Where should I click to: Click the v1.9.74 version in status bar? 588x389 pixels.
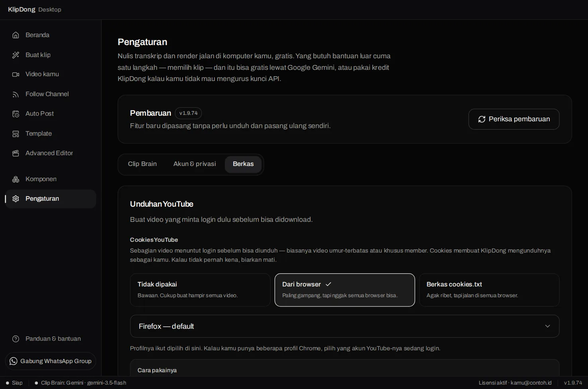[573, 383]
